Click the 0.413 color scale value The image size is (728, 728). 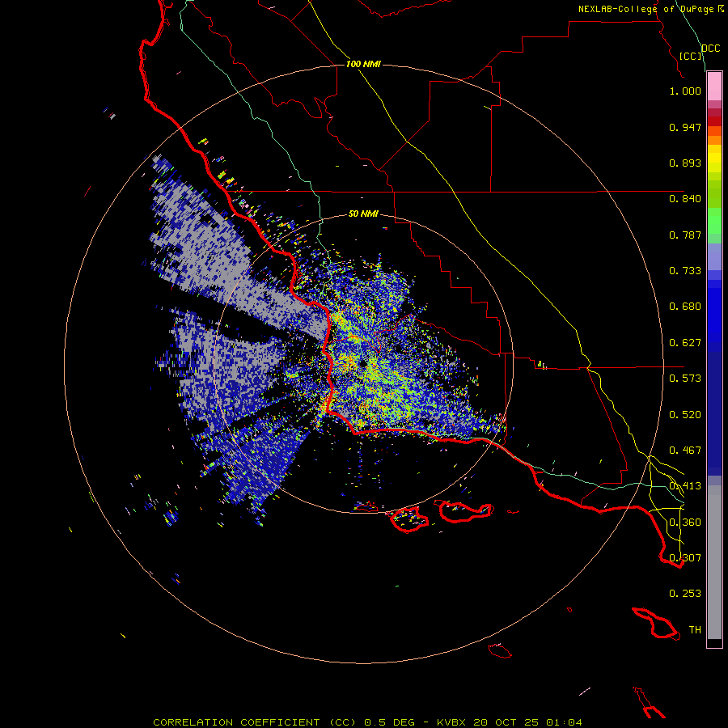(685, 486)
